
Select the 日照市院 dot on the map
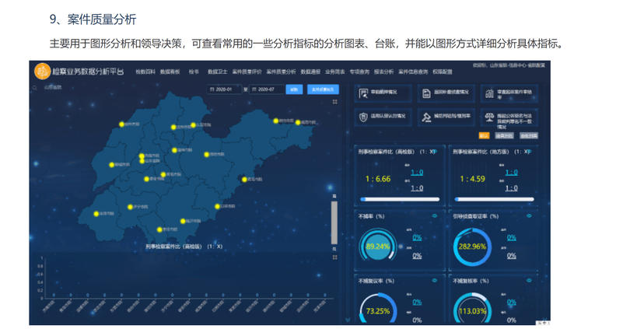pyautogui.click(x=217, y=207)
